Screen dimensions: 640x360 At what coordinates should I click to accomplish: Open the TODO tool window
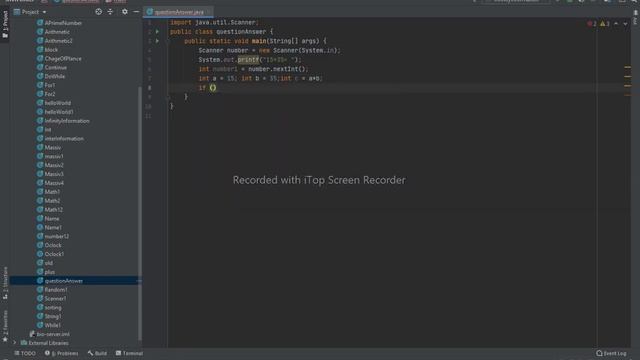(x=24, y=353)
